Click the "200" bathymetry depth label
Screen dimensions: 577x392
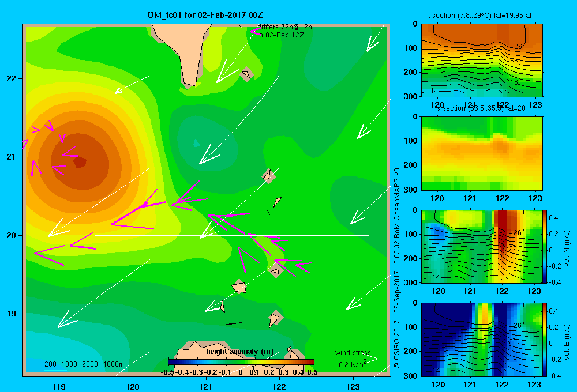[x=50, y=364]
